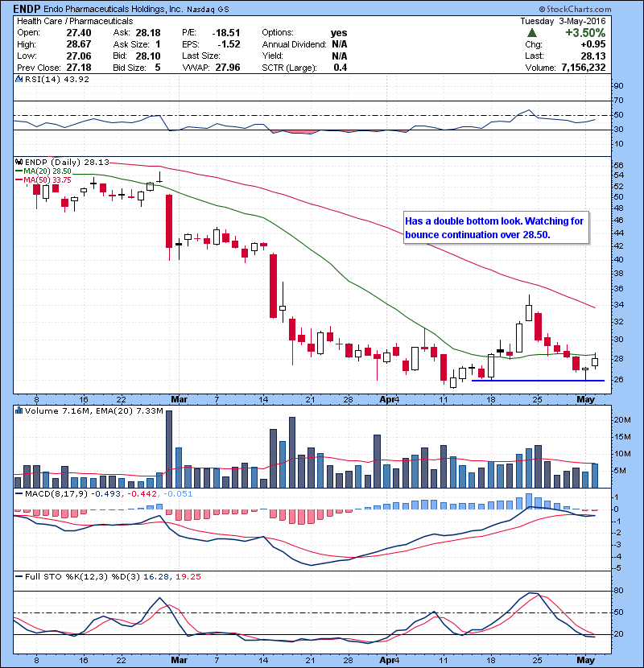644x668 pixels.
Task: Click the red MA(50) legend line marker
Action: pos(19,179)
